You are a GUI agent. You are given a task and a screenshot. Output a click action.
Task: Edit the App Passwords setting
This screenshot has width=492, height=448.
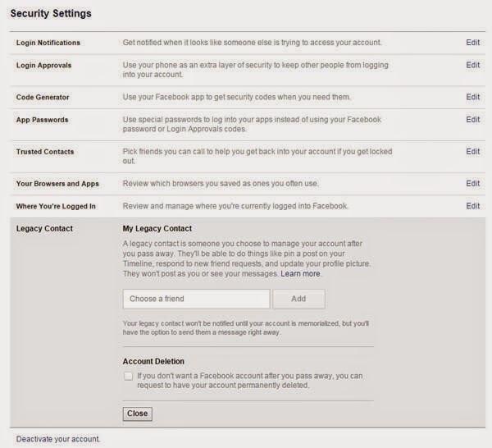click(x=472, y=120)
